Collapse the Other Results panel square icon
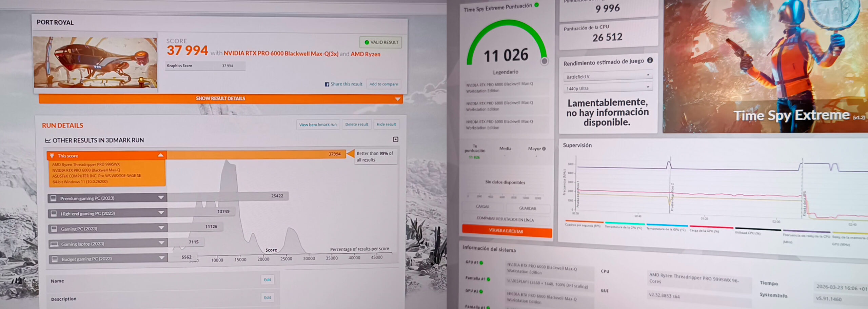868x309 pixels. (395, 139)
